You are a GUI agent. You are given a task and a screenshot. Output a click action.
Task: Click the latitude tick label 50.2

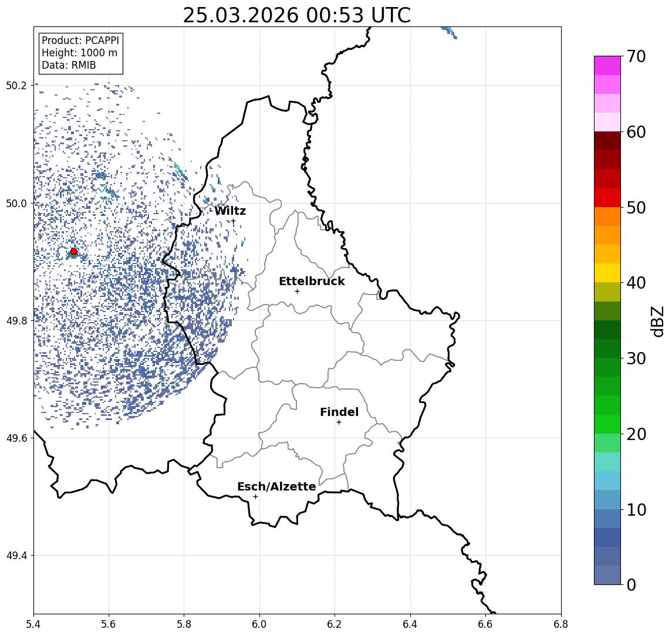[16, 85]
